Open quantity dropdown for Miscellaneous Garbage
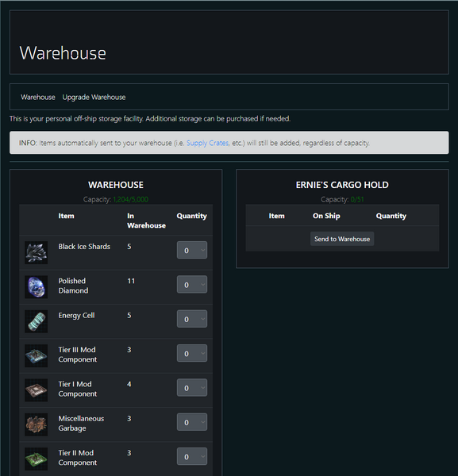The width and height of the screenshot is (458, 476). (192, 422)
